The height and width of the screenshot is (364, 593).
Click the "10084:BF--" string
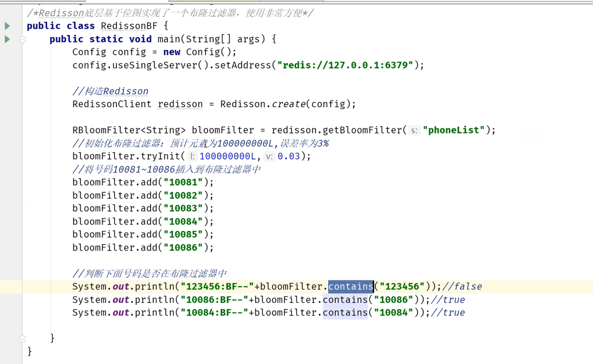click(215, 313)
